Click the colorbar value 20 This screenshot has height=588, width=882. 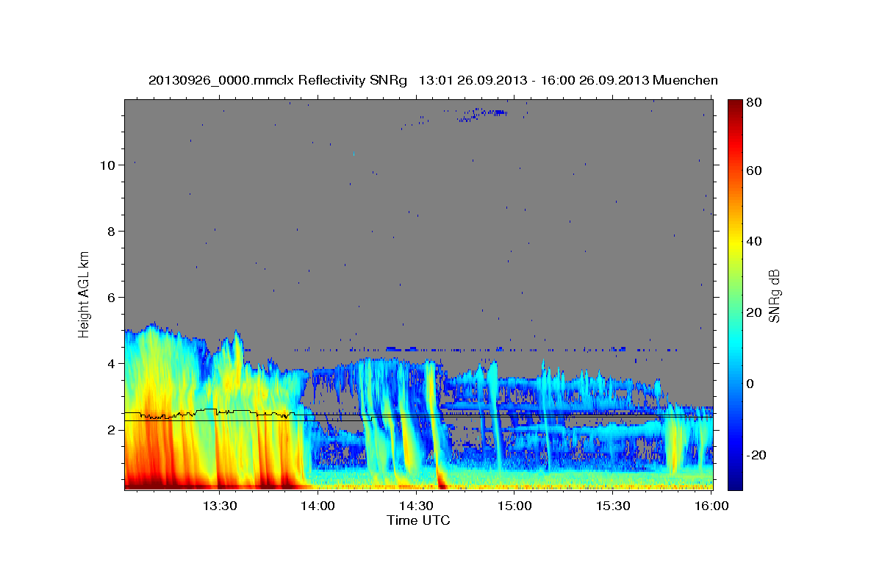755,312
